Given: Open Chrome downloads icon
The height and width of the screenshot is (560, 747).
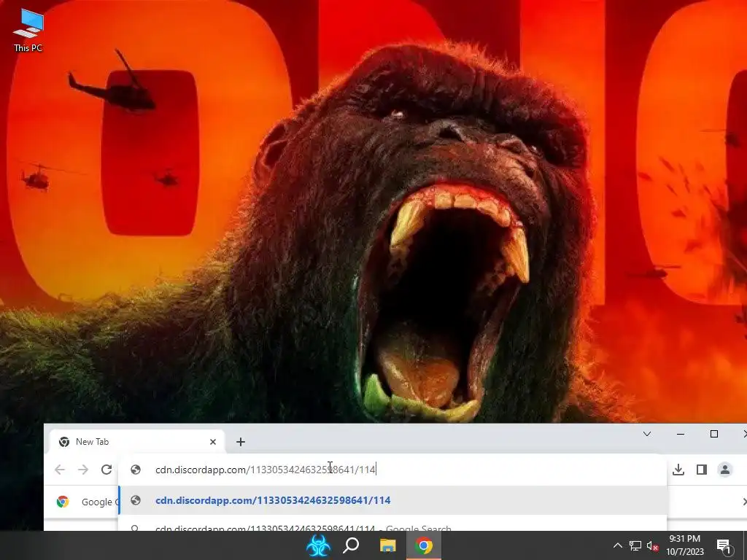Looking at the screenshot, I should (678, 470).
